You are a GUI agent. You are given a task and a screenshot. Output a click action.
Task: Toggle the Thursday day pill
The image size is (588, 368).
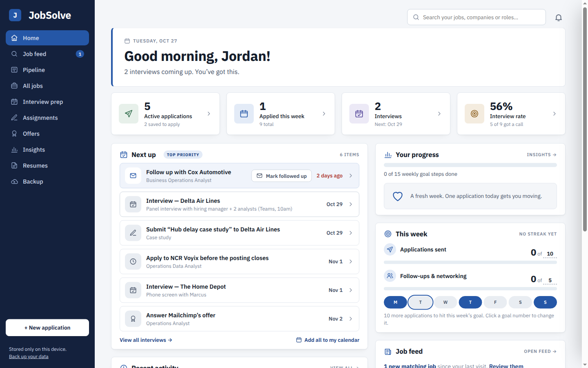click(470, 302)
